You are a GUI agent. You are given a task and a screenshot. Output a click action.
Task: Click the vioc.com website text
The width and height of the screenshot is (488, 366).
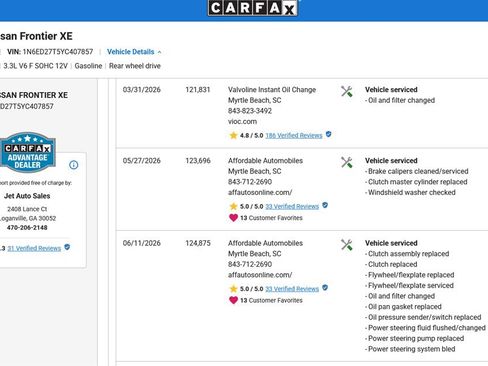242,122
